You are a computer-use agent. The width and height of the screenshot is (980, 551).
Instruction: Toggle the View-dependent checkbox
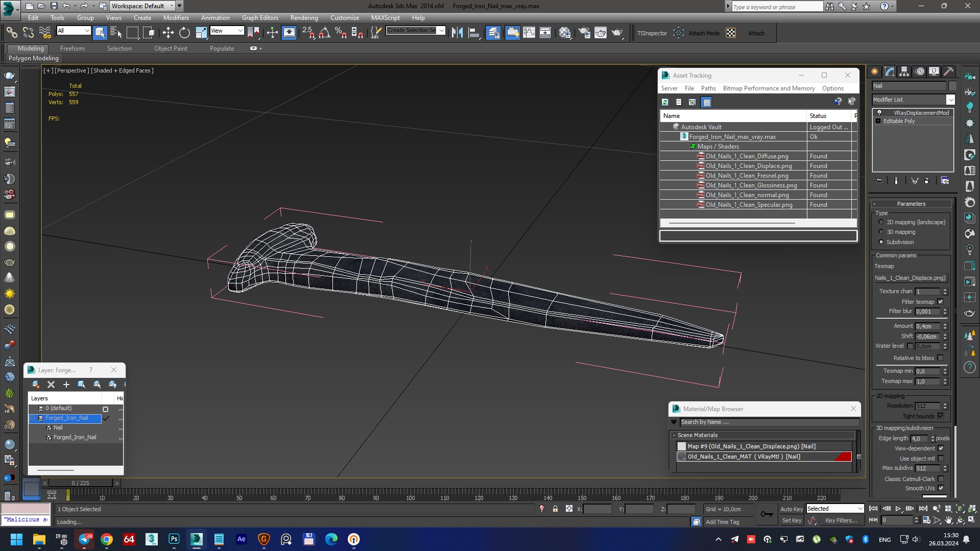pos(941,448)
